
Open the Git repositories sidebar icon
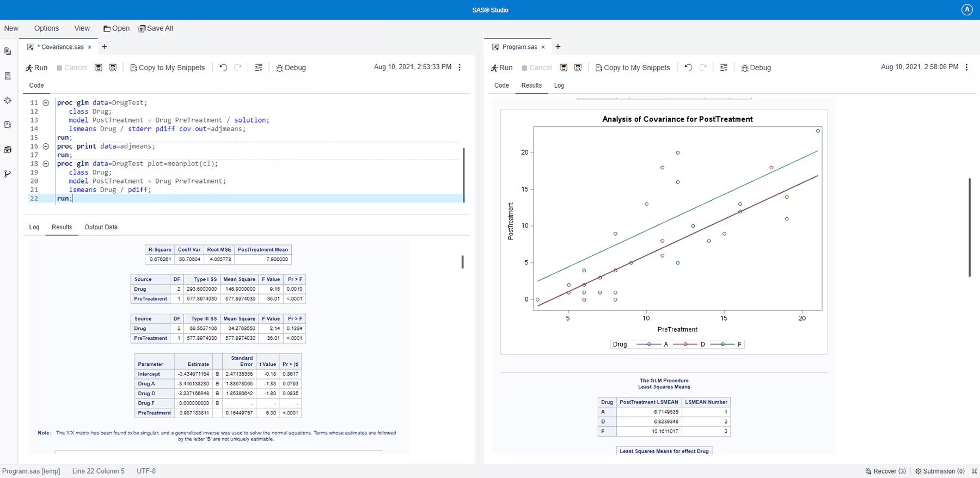[8, 174]
